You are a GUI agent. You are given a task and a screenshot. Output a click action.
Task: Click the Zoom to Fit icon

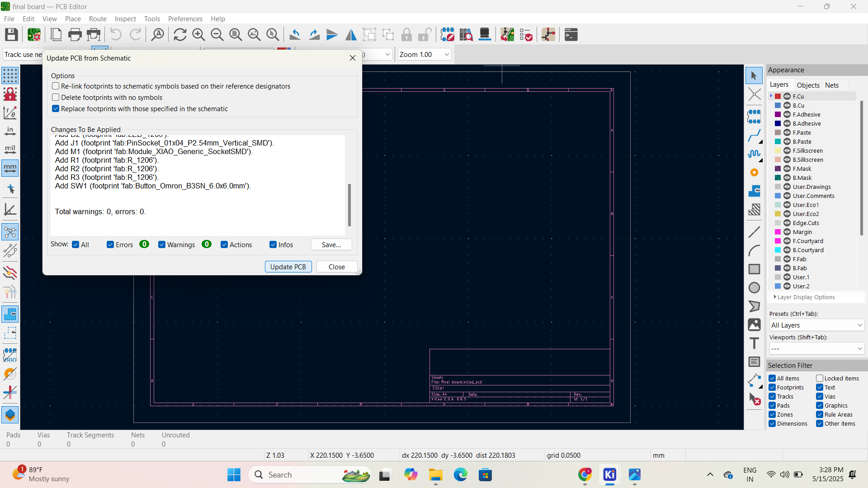pyautogui.click(x=236, y=35)
